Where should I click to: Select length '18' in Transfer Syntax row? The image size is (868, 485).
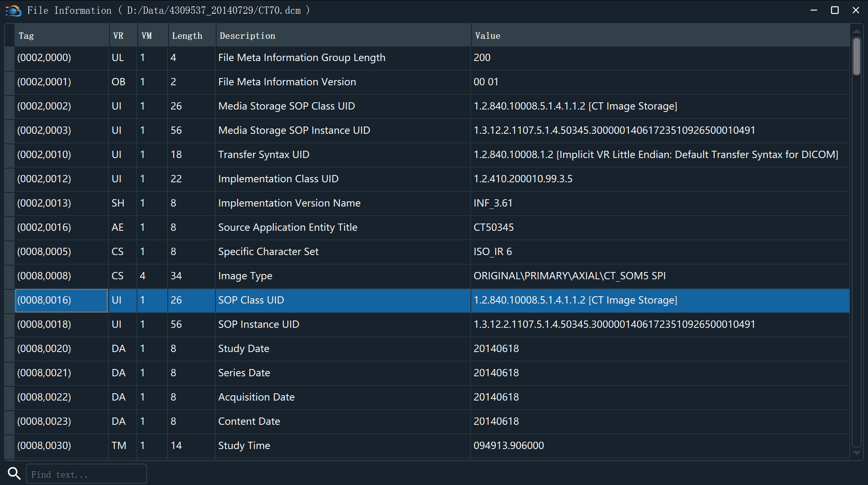[192, 155]
